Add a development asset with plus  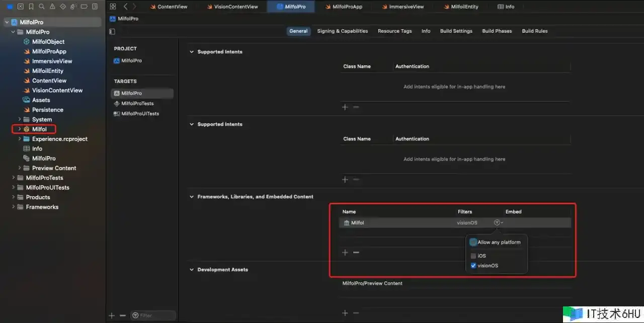[345, 313]
